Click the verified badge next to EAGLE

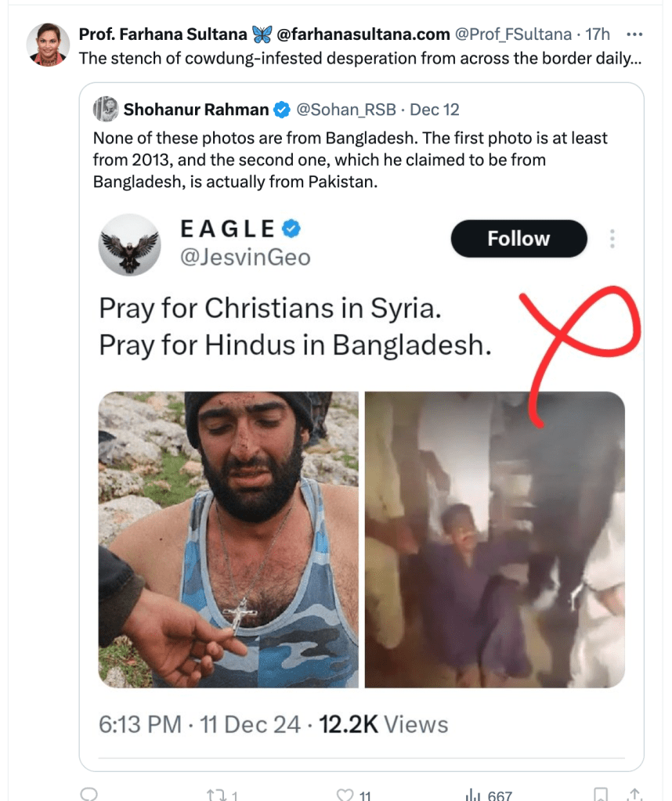(x=291, y=229)
